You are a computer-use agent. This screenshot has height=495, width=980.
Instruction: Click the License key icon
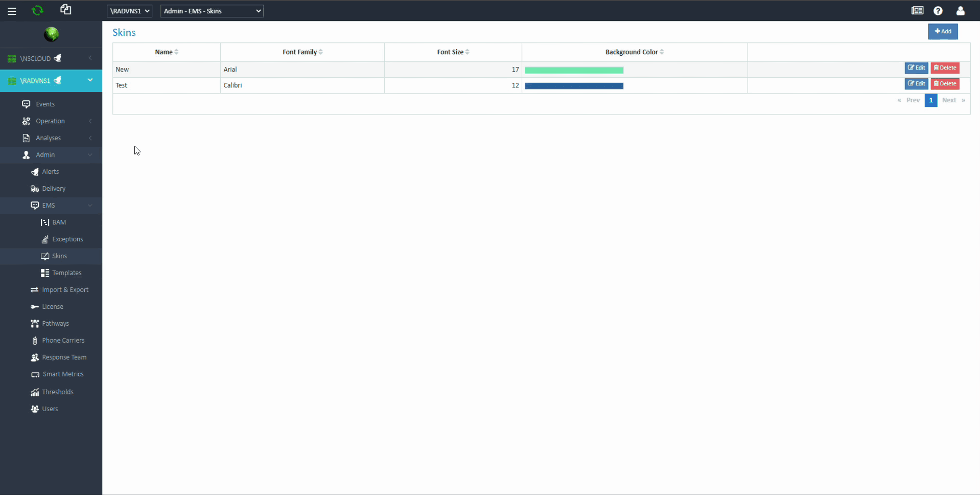(35, 307)
